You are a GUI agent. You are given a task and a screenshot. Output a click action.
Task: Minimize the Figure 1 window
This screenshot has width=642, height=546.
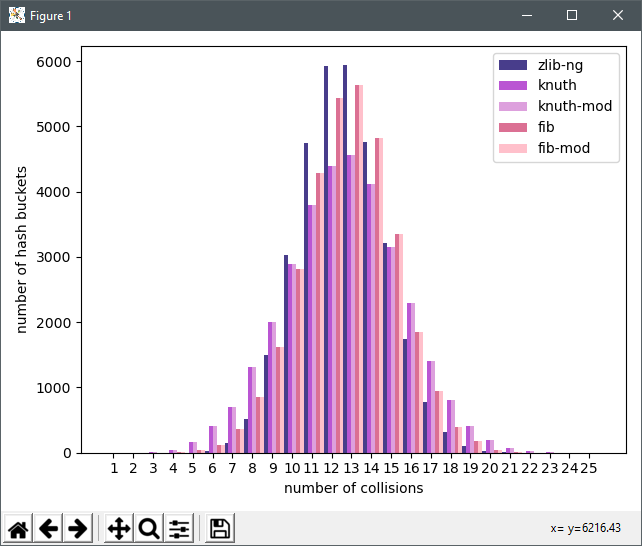(527, 16)
